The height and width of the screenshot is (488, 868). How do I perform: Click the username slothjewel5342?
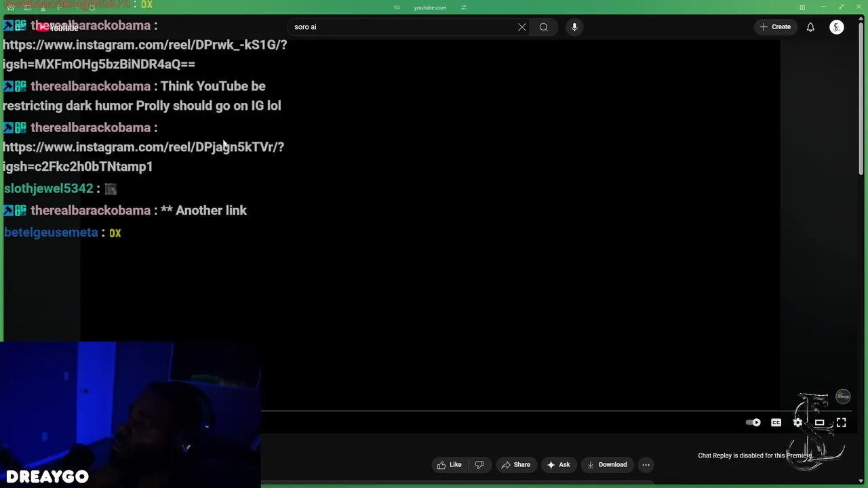click(48, 188)
